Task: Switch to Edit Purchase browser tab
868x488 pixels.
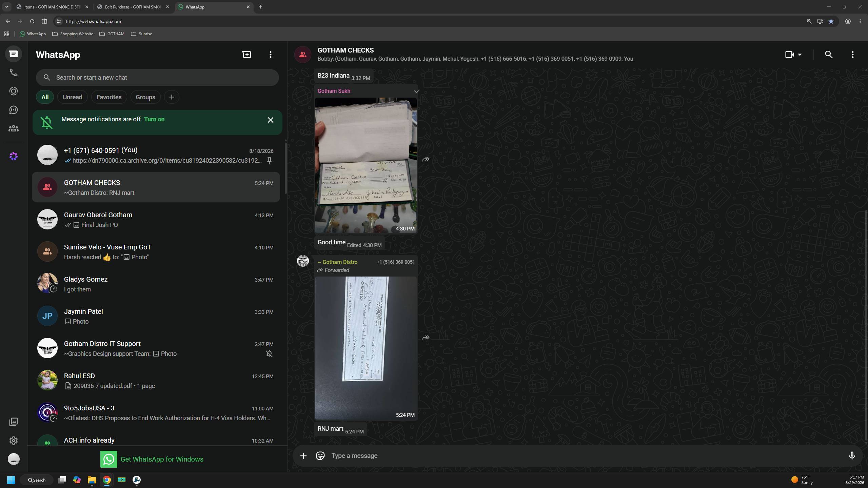Action: click(133, 7)
